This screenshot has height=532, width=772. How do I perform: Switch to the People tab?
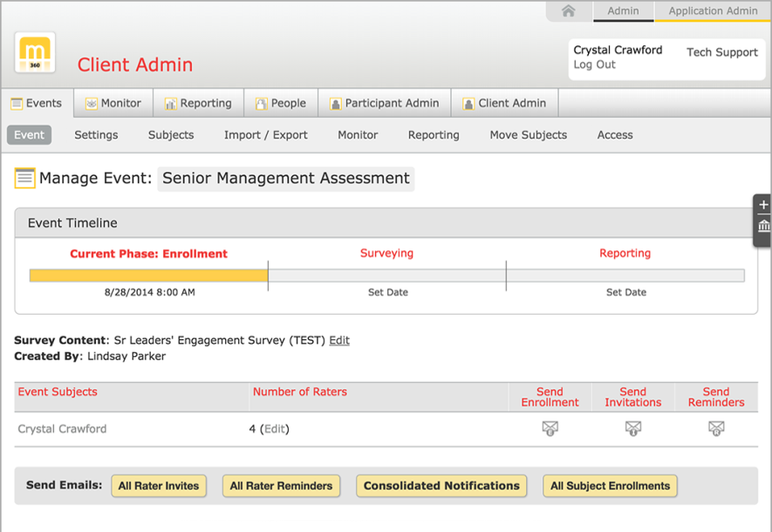[280, 103]
